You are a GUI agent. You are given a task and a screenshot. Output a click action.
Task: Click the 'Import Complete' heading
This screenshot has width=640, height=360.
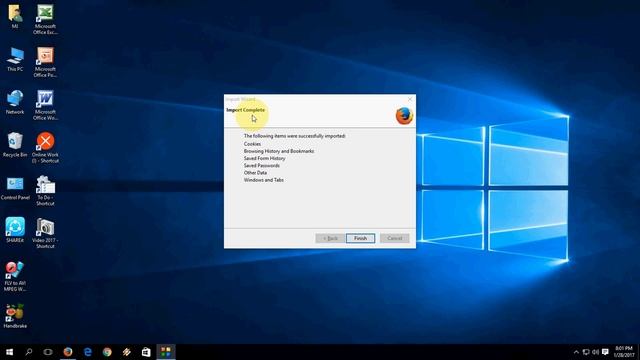point(245,110)
